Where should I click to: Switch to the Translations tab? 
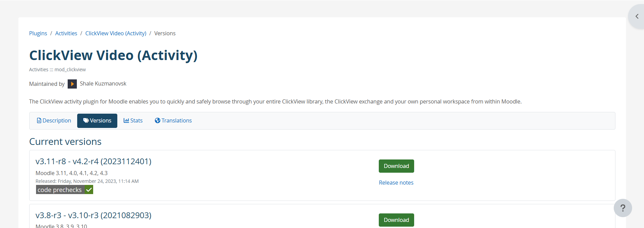[173, 121]
